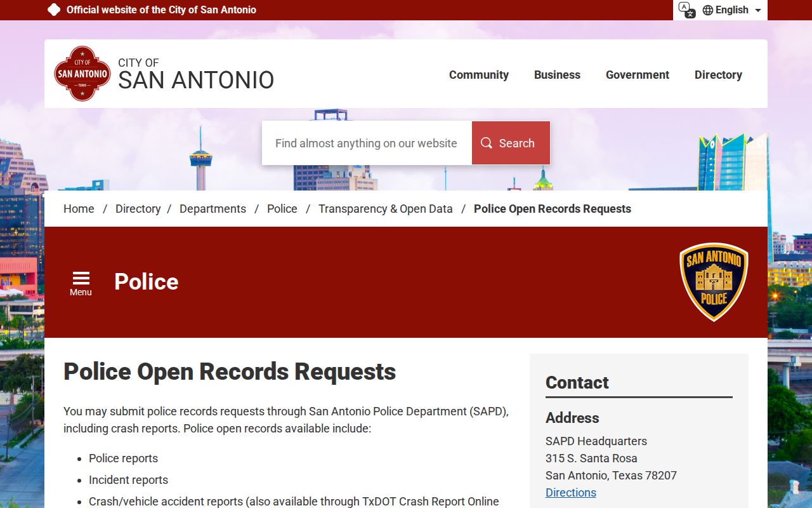Open the Directory breadcrumb link
The height and width of the screenshot is (508, 812).
[138, 209]
